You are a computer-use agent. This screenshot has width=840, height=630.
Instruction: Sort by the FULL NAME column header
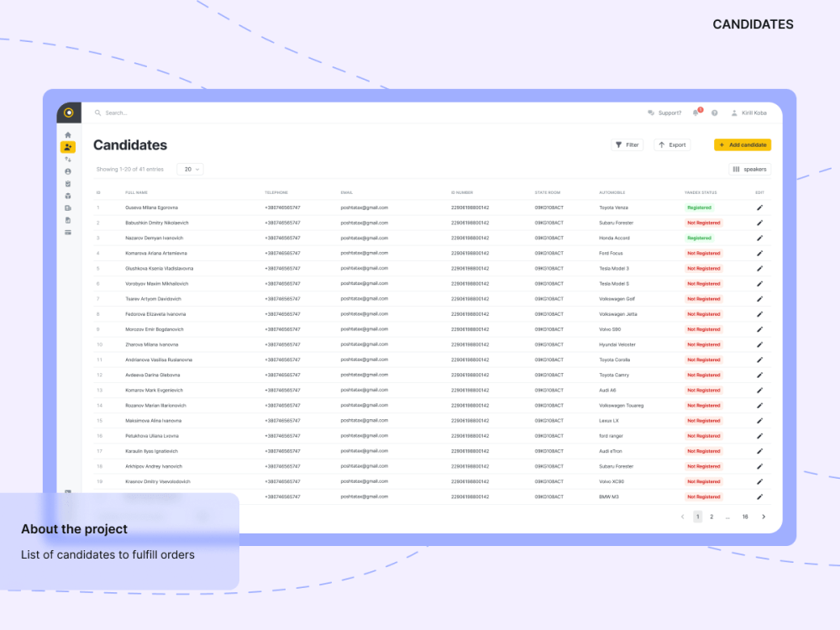point(136,192)
